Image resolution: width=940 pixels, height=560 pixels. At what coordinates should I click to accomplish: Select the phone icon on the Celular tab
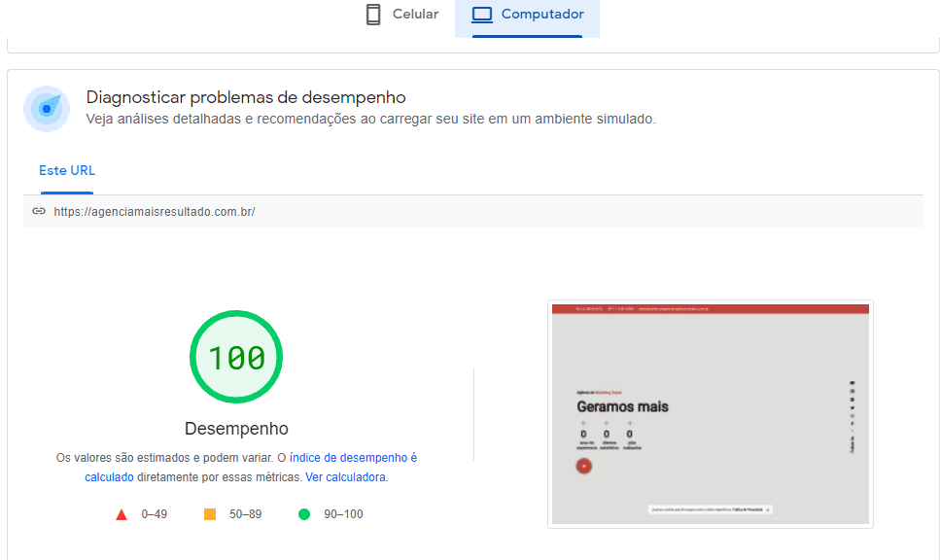372,14
